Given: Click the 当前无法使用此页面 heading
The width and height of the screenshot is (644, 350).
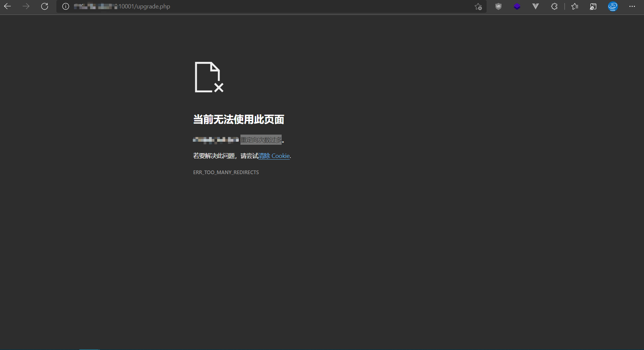Looking at the screenshot, I should (238, 119).
